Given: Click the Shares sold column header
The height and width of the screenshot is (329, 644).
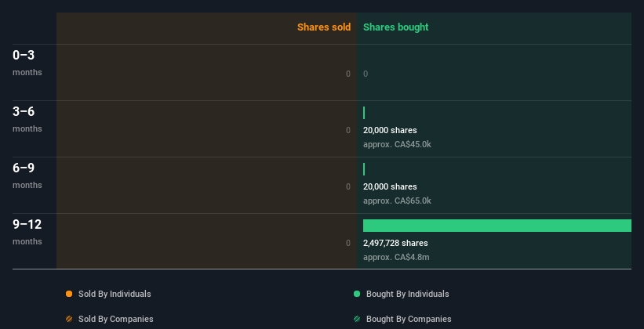Looking at the screenshot, I should point(324,27).
